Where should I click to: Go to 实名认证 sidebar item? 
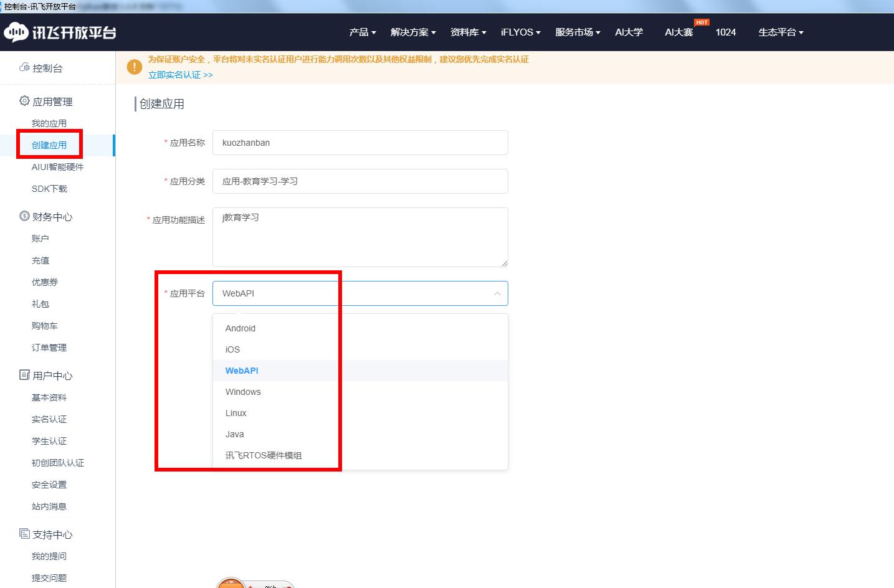point(49,419)
